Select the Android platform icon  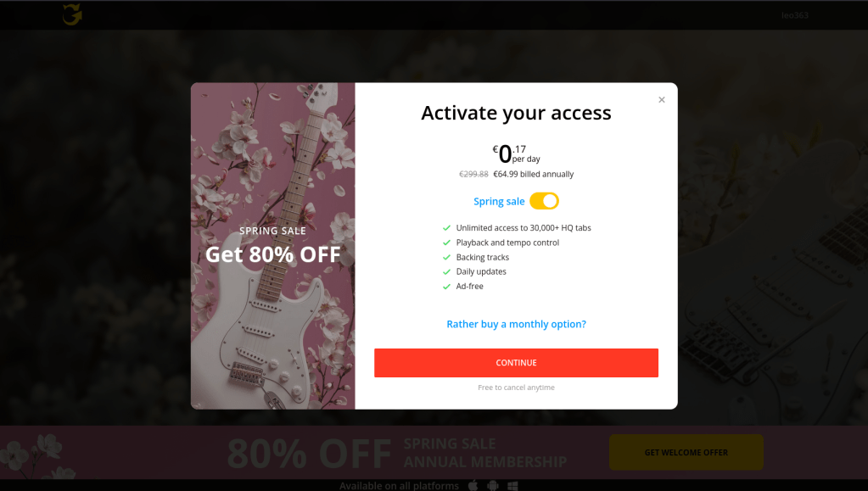coord(493,485)
